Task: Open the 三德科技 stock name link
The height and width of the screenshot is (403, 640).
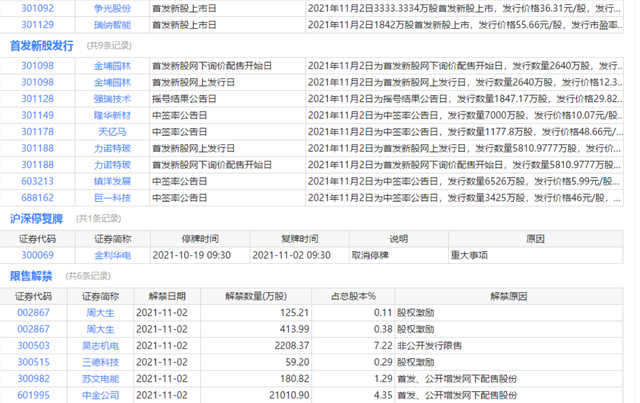Action: 100,362
